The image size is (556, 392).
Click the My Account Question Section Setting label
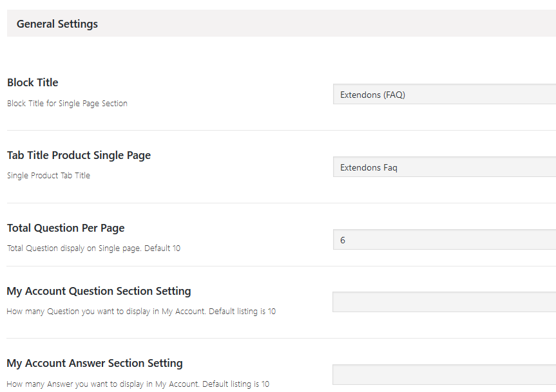point(99,291)
